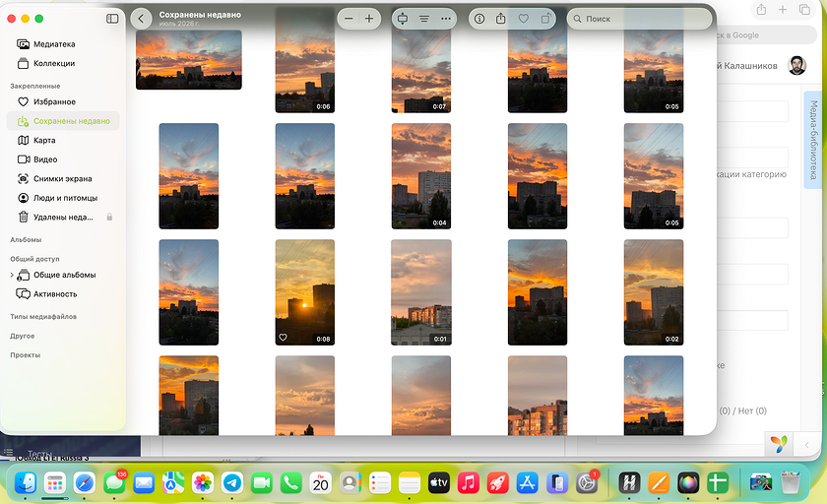Viewport: 827px width, 504px height.
Task: Zoom in thumbnails with plus button
Action: click(369, 19)
